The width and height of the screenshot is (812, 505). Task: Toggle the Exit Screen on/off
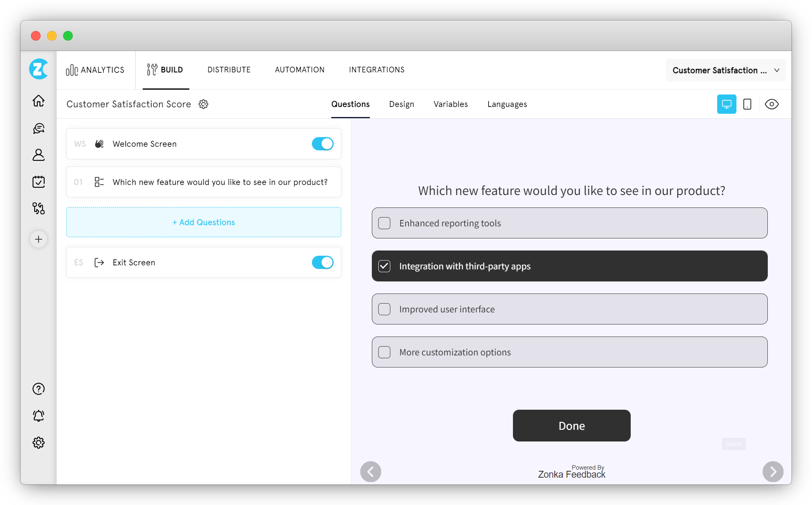[x=323, y=262]
